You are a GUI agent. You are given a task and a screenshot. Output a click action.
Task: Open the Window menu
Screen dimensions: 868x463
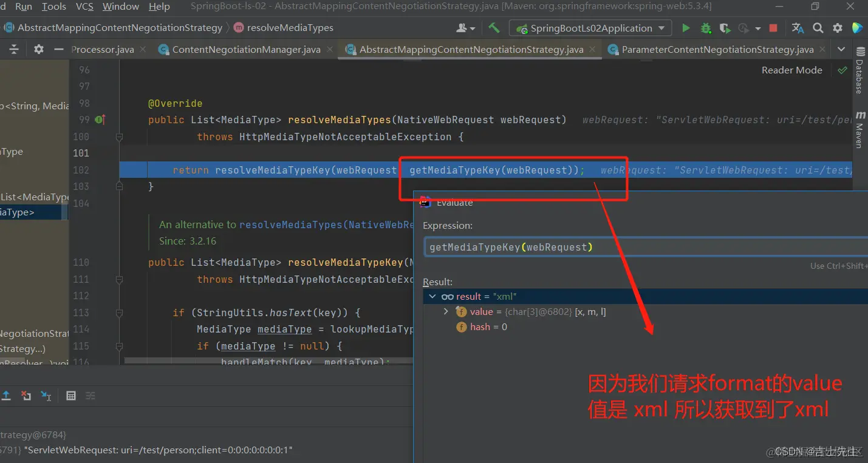[x=121, y=7]
